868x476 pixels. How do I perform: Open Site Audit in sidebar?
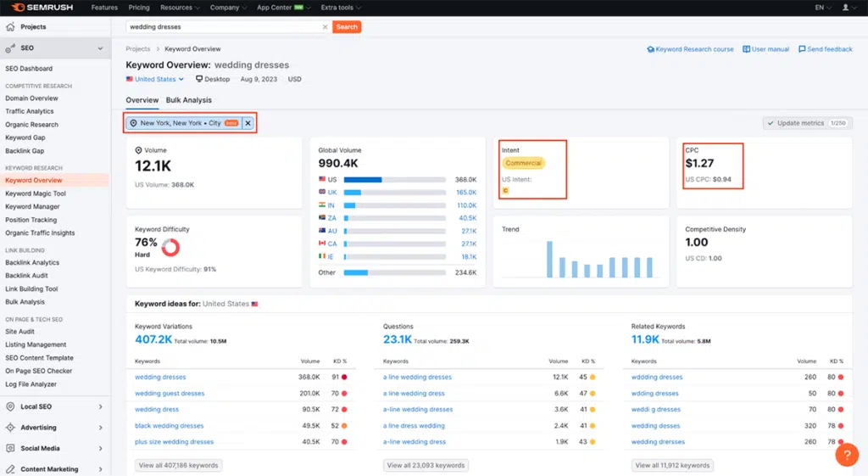point(20,332)
